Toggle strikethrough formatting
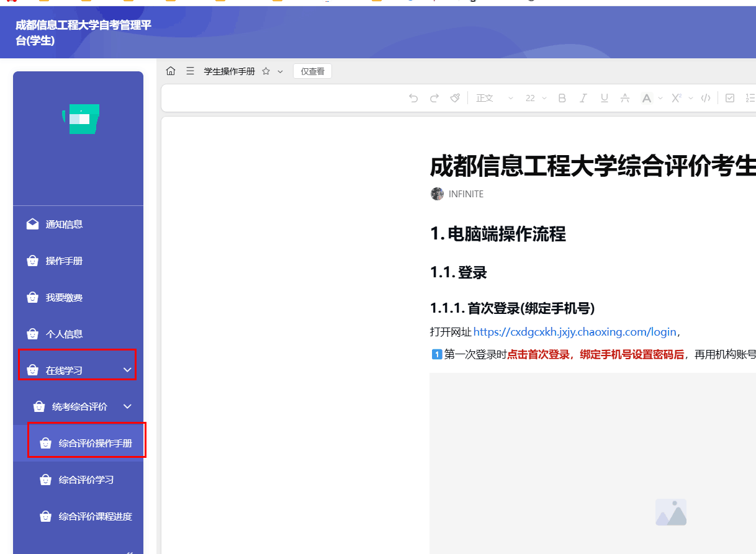The width and height of the screenshot is (756, 554). tap(625, 98)
